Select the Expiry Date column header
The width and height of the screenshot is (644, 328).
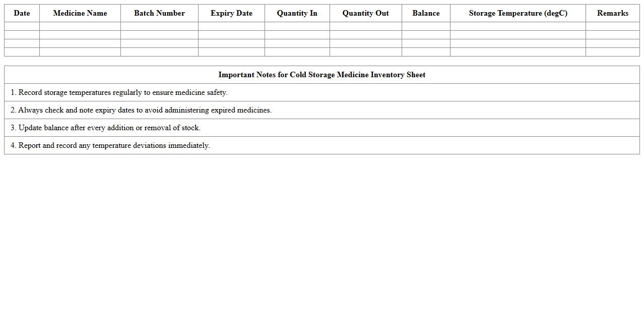(x=231, y=13)
